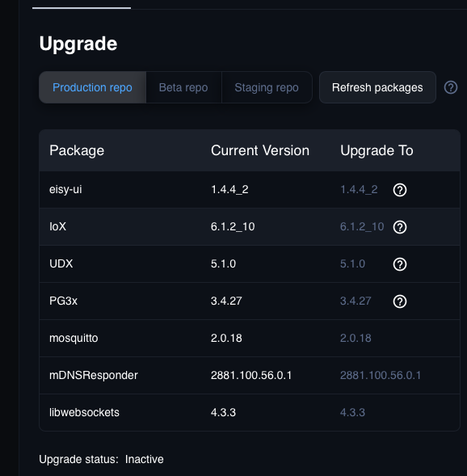Screen dimensions: 467x476
Task: Click PG3x current version 3.4.27
Action: [x=226, y=301]
